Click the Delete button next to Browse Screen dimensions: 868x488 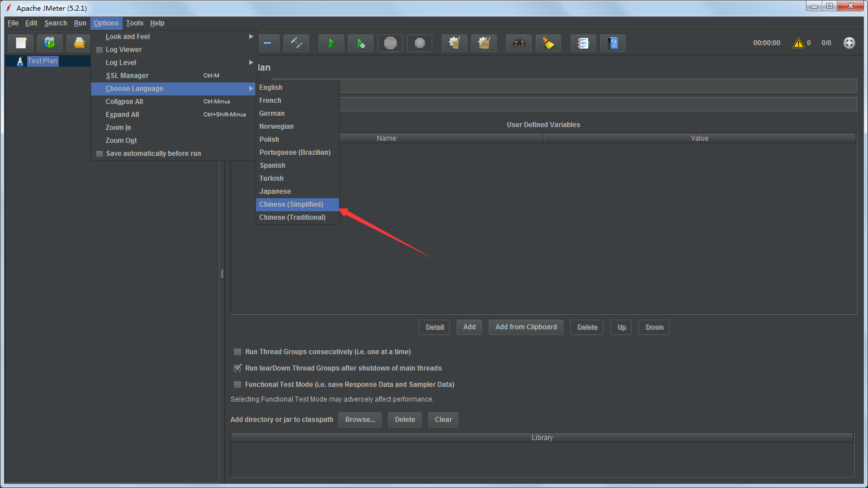(x=405, y=420)
